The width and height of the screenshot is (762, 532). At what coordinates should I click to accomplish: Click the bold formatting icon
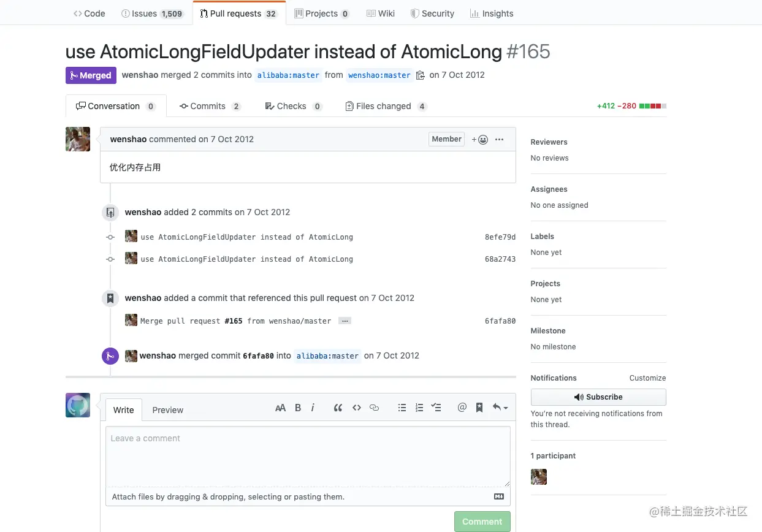point(298,408)
